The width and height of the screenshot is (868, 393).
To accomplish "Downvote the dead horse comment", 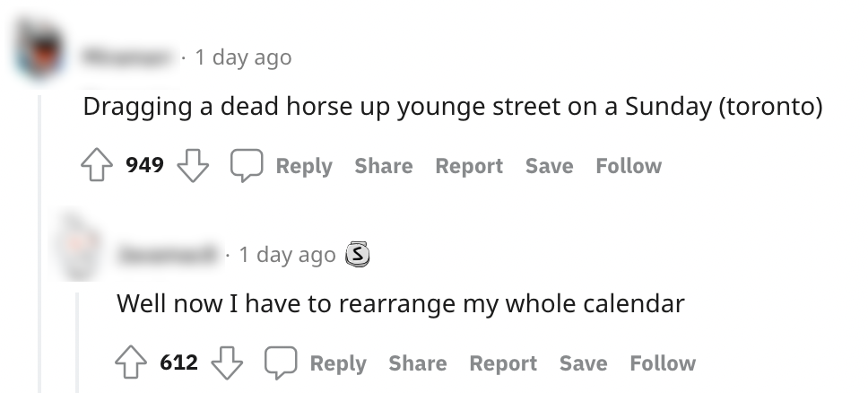I will point(192,166).
